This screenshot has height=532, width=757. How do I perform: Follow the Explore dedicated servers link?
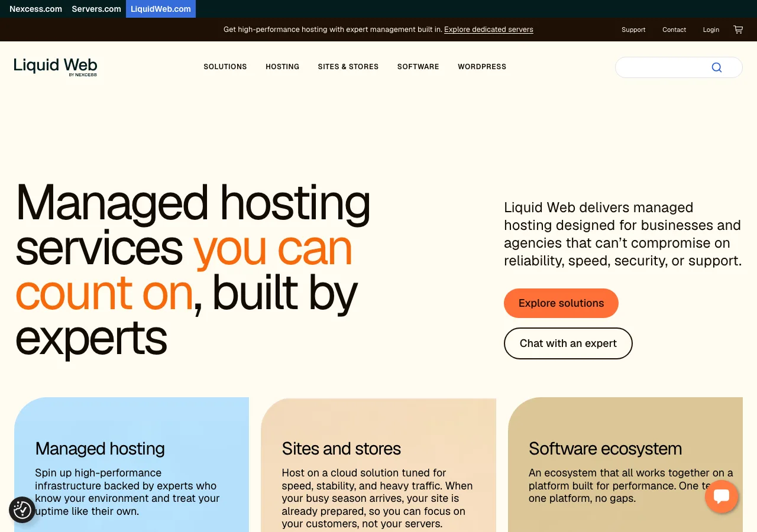click(x=489, y=30)
